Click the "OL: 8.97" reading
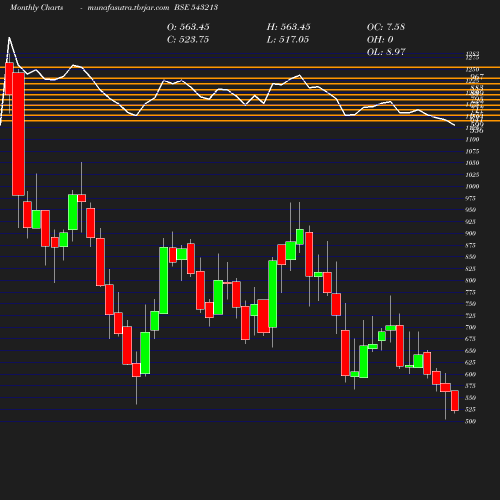 click(x=386, y=52)
